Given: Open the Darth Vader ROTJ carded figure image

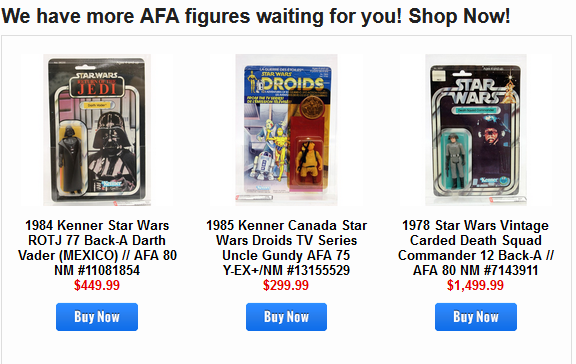Looking at the screenshot, I should pos(97,130).
